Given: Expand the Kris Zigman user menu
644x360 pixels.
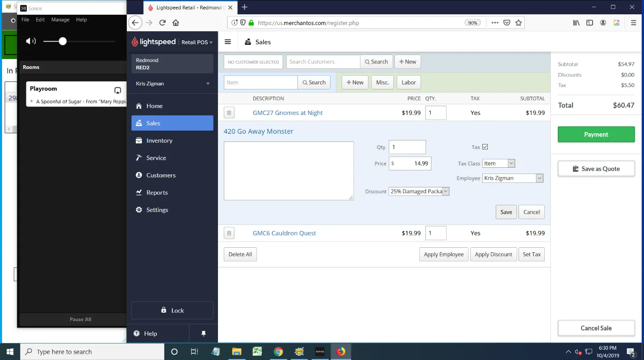Looking at the screenshot, I should click(172, 84).
